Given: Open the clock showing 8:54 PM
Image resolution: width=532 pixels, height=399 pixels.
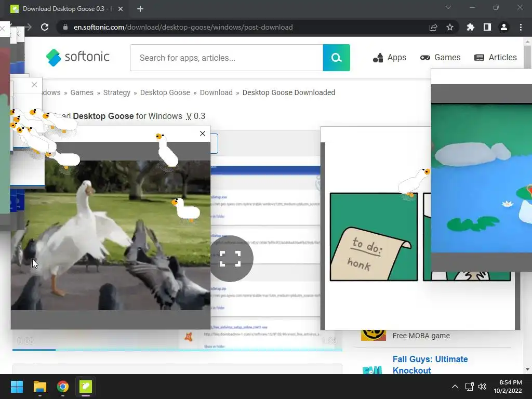Looking at the screenshot, I should (508, 387).
